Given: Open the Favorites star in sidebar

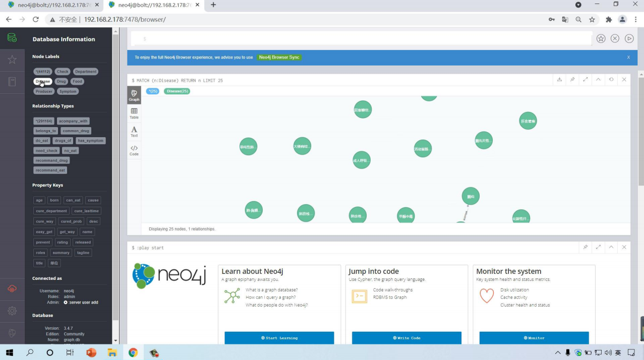Looking at the screenshot, I should tap(12, 60).
